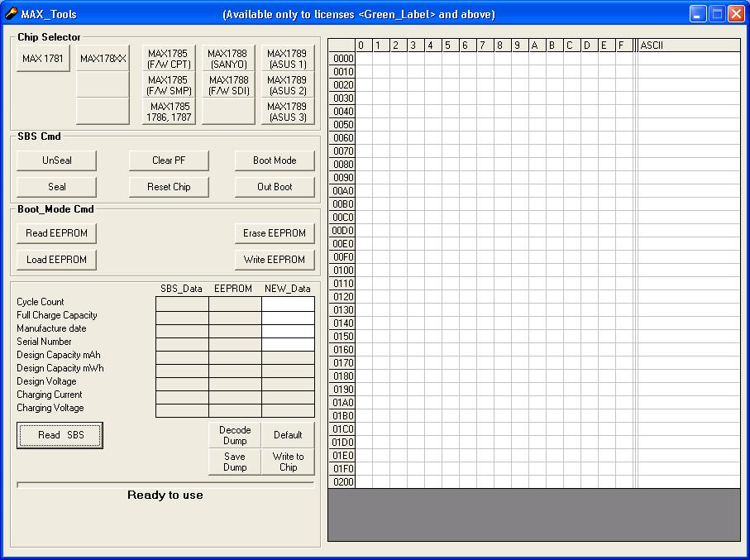Focus the Manufacture date NEW_Data field

(x=288, y=331)
